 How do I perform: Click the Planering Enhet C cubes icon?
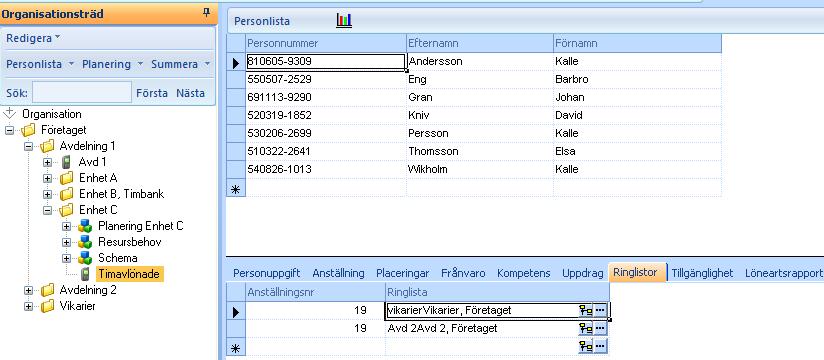[x=85, y=226]
